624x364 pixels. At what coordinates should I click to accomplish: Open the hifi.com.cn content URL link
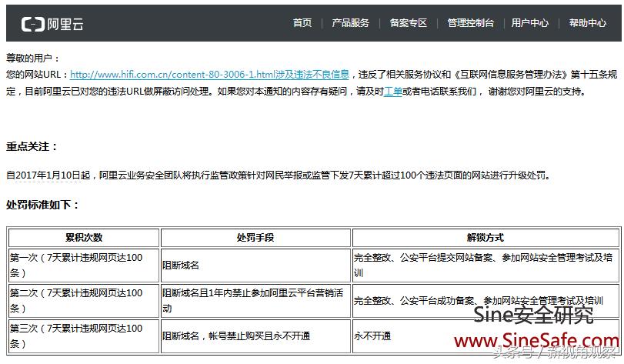click(209, 75)
